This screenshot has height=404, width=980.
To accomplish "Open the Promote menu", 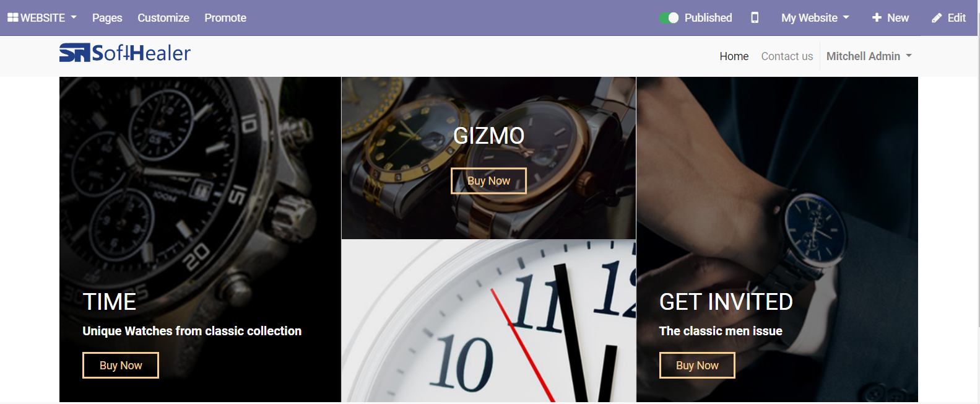I will click(225, 18).
